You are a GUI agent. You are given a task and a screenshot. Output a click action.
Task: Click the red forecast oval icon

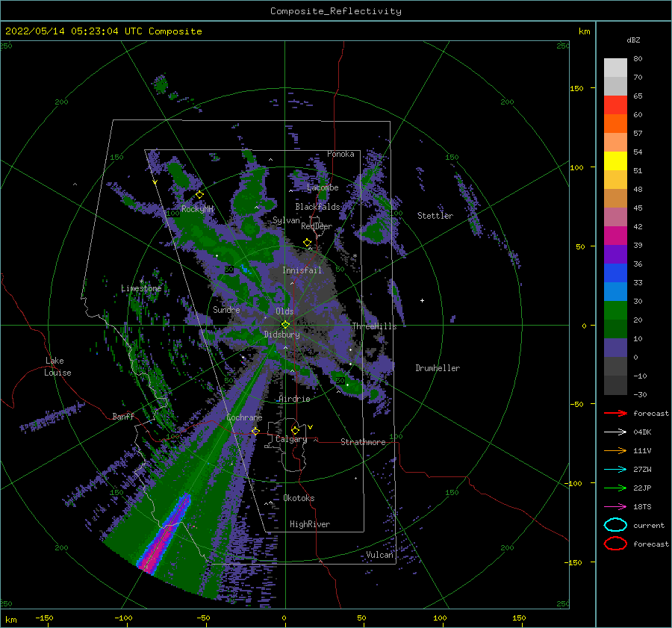point(615,544)
